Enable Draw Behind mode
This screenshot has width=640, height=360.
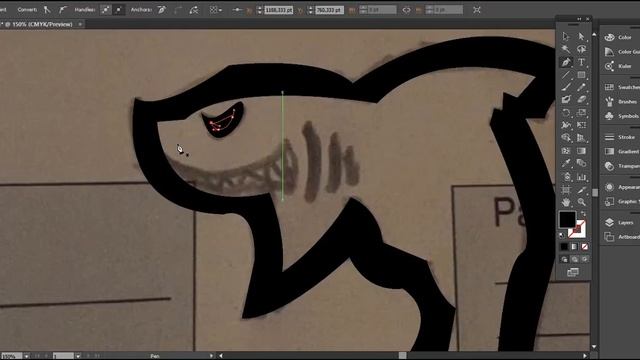(x=575, y=259)
